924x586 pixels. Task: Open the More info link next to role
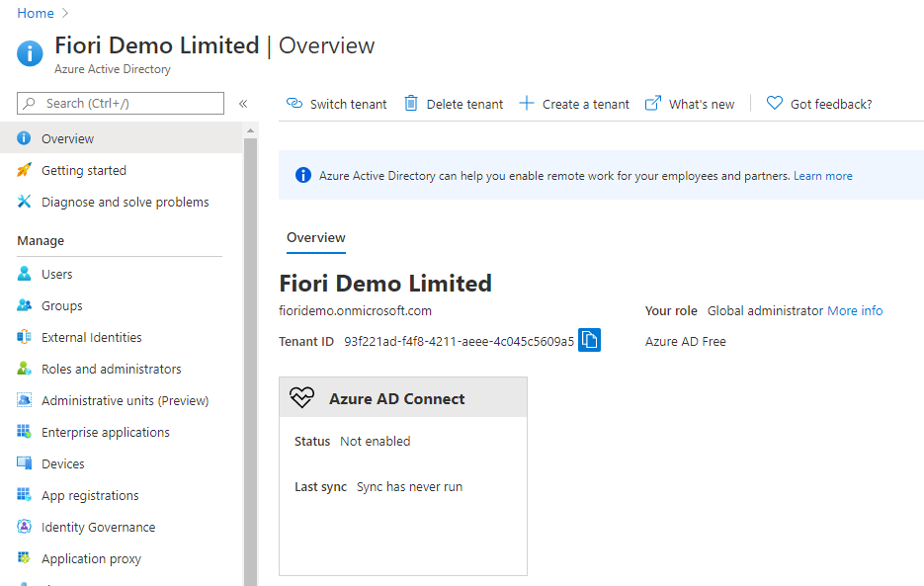[x=855, y=310]
